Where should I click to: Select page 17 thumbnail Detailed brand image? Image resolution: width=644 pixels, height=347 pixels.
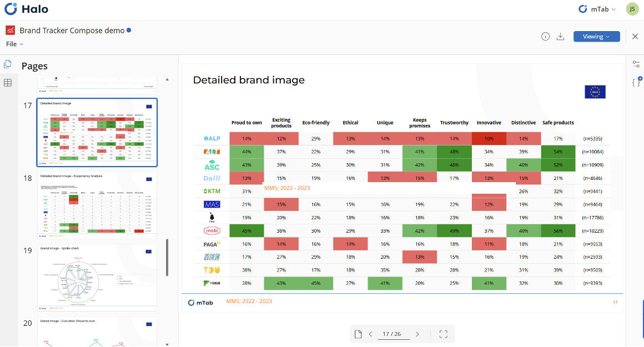(x=97, y=132)
